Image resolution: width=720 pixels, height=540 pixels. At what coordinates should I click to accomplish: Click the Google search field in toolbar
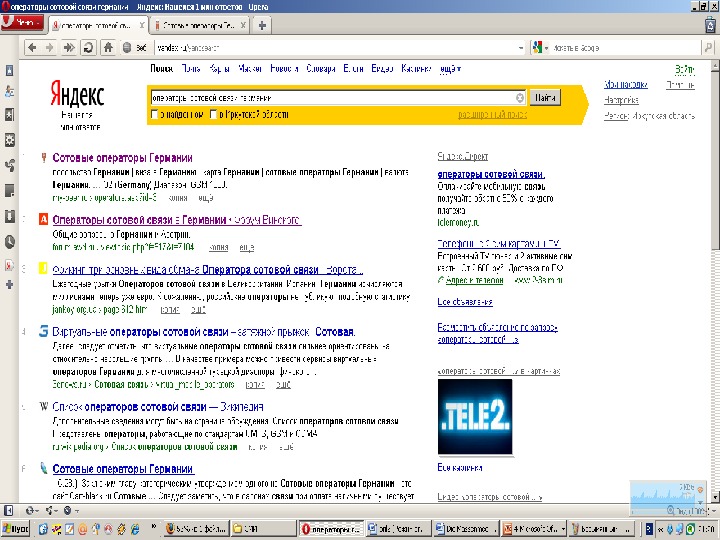(x=625, y=48)
